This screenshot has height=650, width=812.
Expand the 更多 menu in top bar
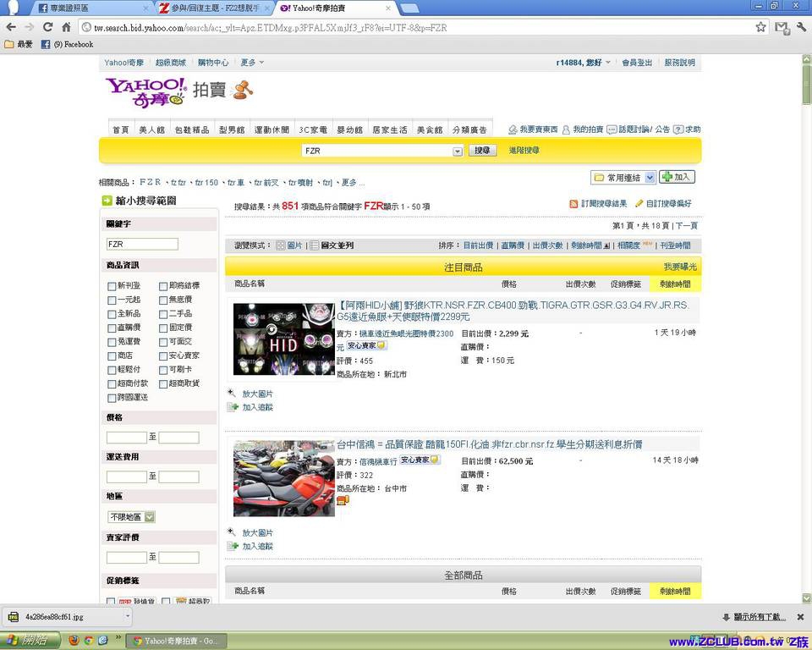tap(252, 63)
